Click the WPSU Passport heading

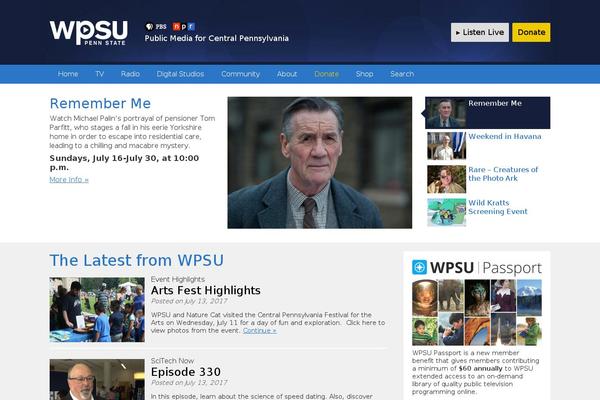tap(477, 268)
